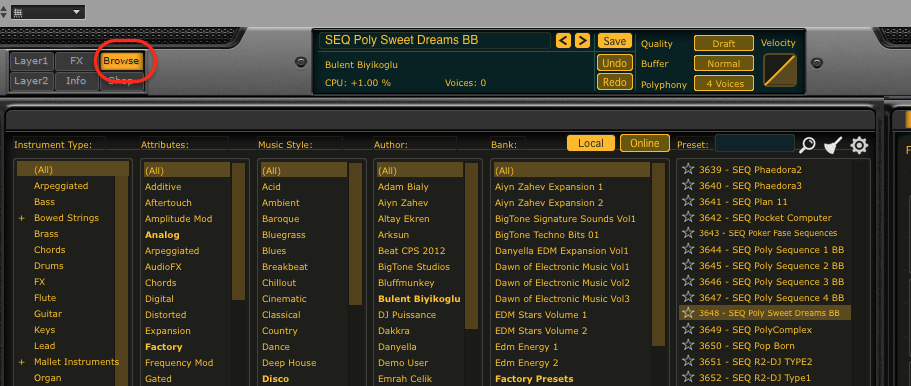Select (All) in Author list
Screen dimensions: 911x386
pyautogui.click(x=419, y=170)
